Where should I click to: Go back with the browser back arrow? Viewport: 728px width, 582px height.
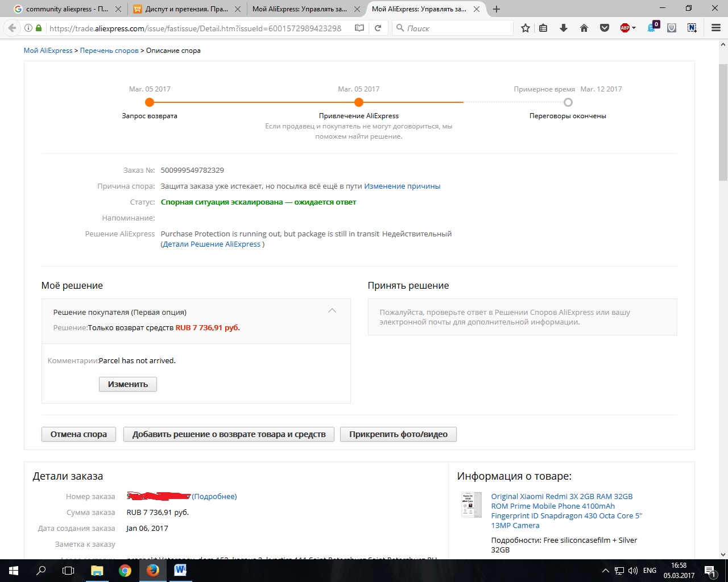point(12,28)
